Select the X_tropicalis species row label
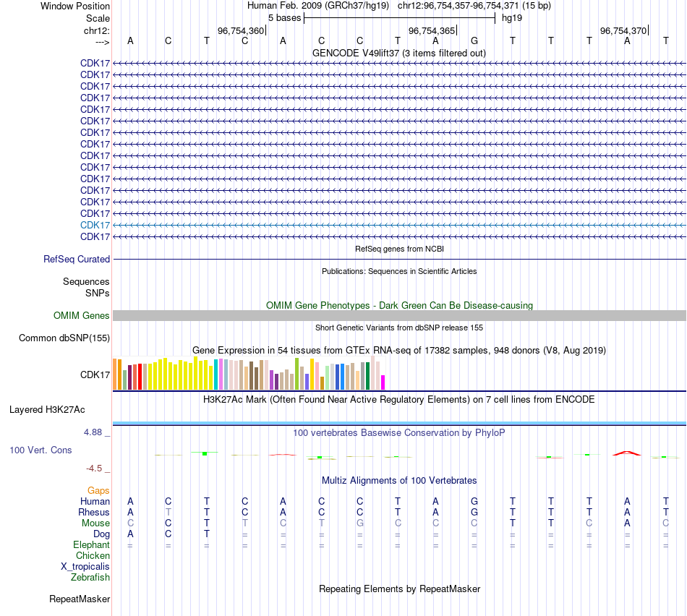687x616 pixels. [85, 567]
